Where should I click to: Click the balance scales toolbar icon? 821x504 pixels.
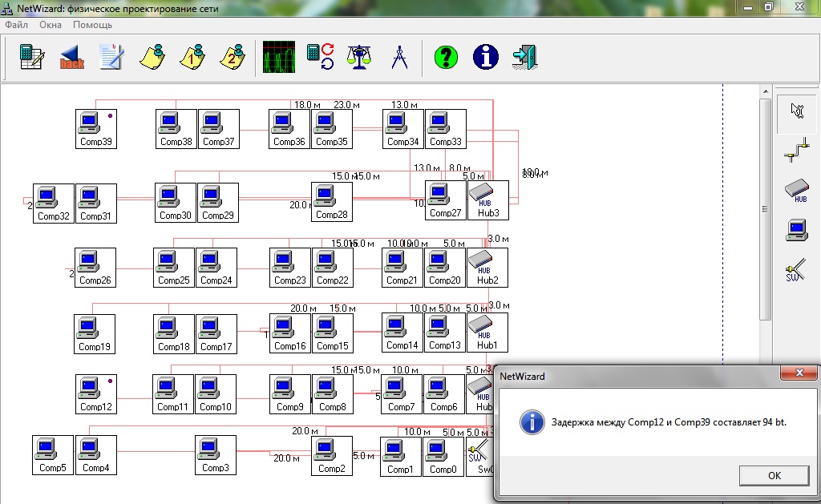359,57
